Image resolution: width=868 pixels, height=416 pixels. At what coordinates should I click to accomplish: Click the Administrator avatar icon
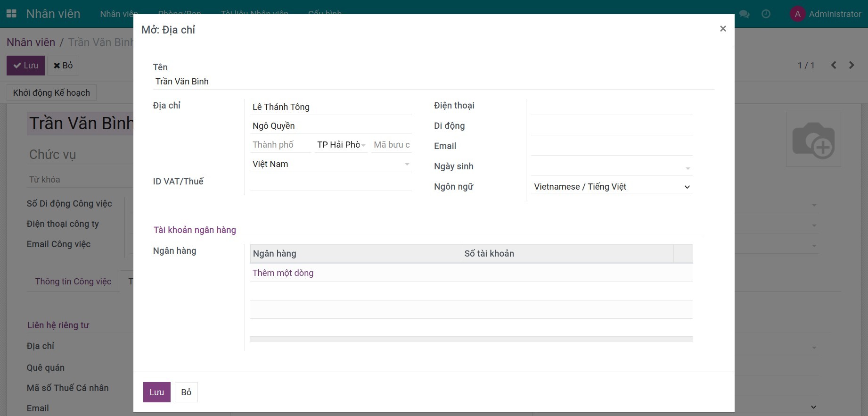tap(797, 14)
